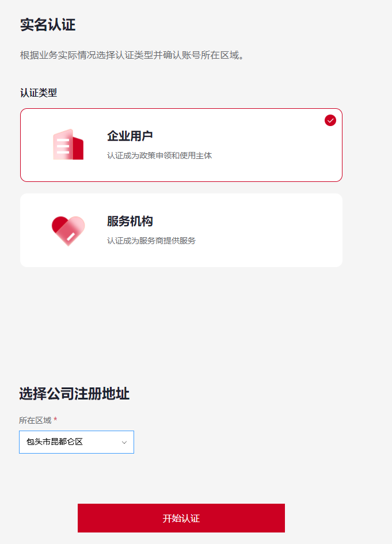This screenshot has height=544, width=392.
Task: Click the 实名认证 page heading
Action: (x=47, y=25)
